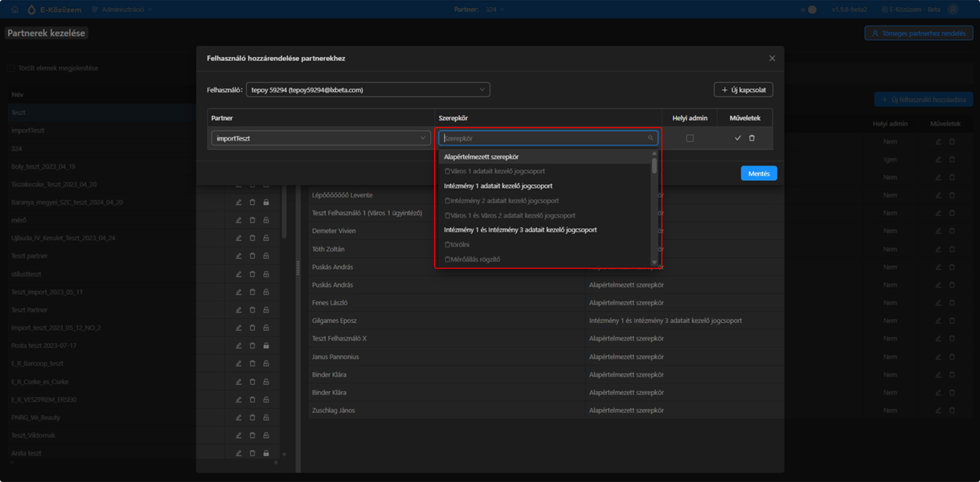Image resolution: width=980 pixels, height=482 pixels.
Task: Focus the Szerepkör search input
Action: pos(548,138)
